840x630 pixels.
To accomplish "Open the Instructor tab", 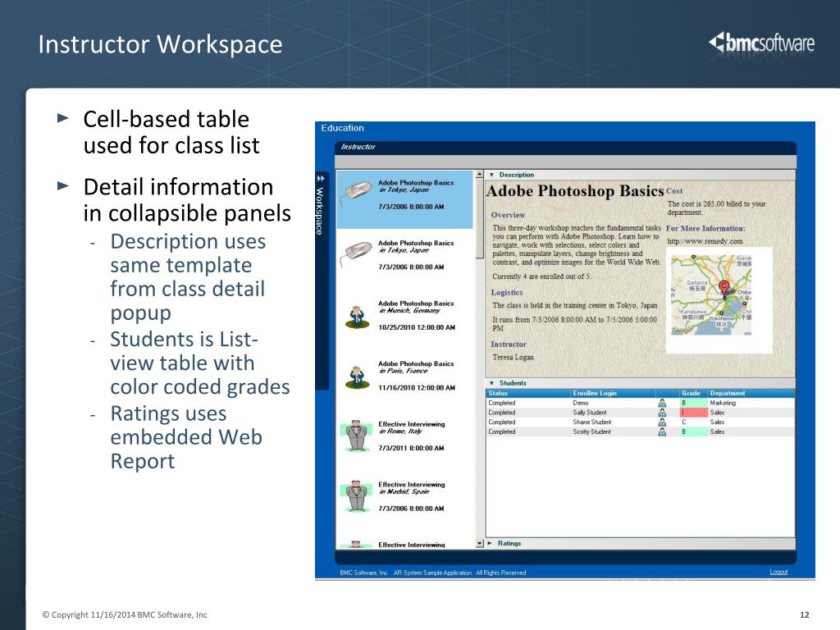I will [358, 147].
